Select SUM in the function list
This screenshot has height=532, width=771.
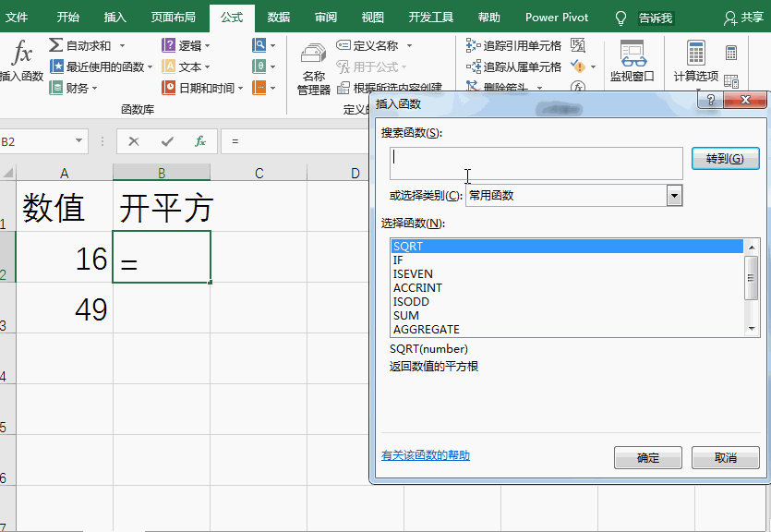(567, 315)
